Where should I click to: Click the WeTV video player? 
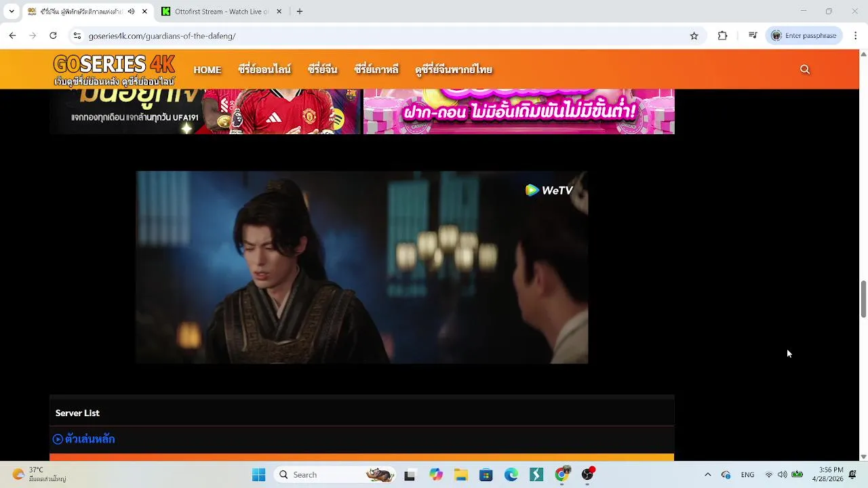pyautogui.click(x=362, y=267)
